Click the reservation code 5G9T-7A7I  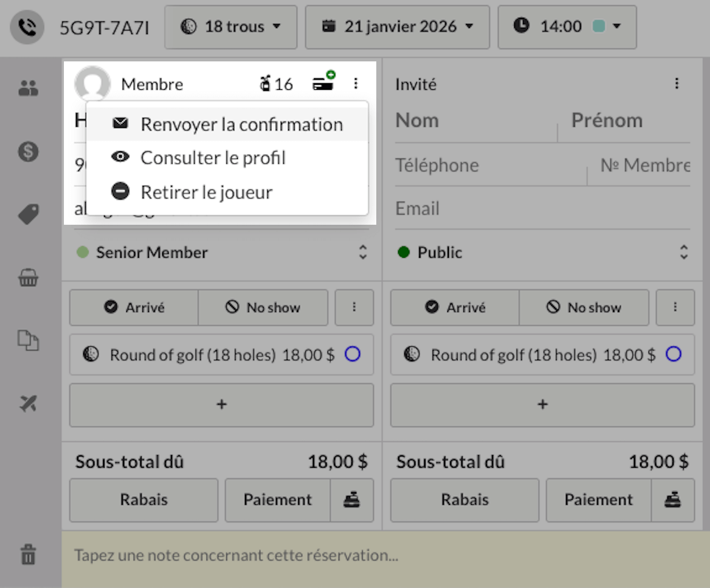[104, 27]
